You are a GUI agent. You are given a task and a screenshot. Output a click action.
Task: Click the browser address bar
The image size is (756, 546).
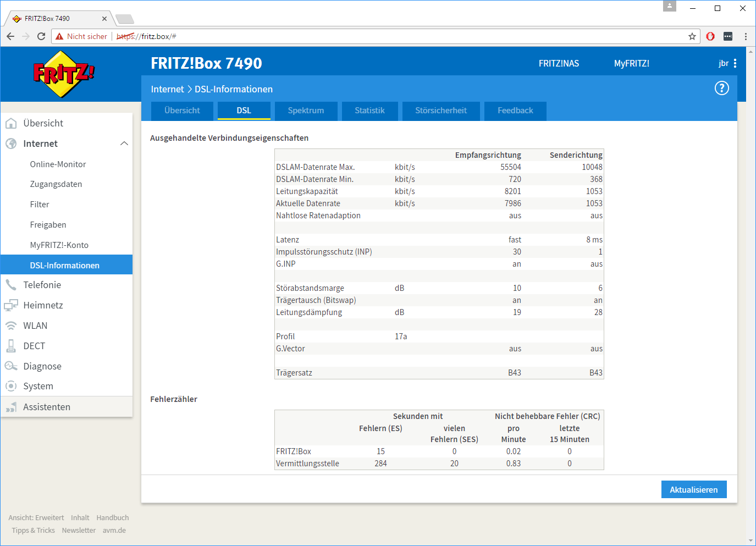[385, 36]
